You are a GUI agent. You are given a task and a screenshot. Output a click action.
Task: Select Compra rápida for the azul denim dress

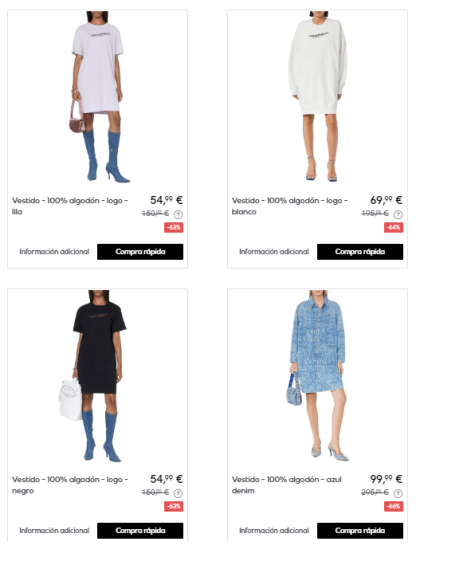point(360,530)
